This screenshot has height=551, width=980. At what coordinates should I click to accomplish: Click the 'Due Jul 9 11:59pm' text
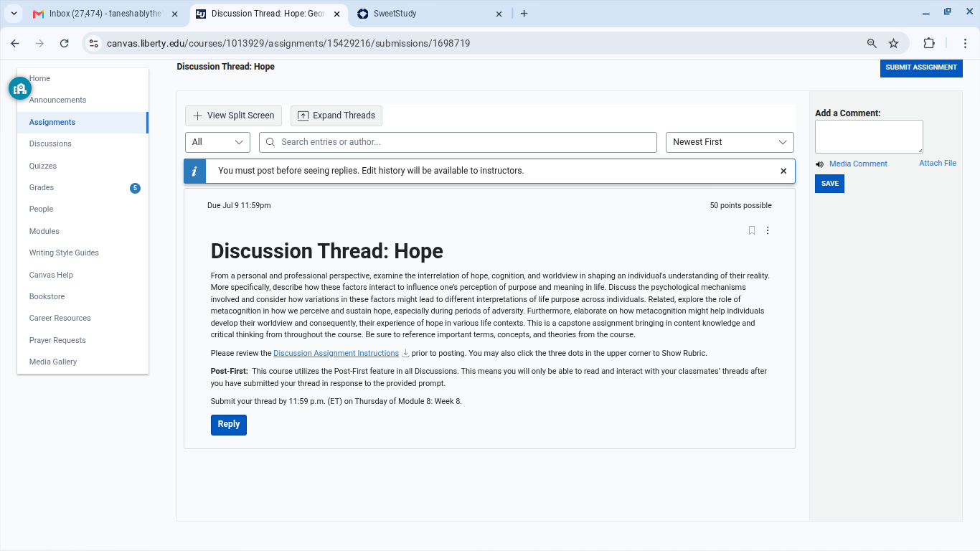click(x=239, y=205)
